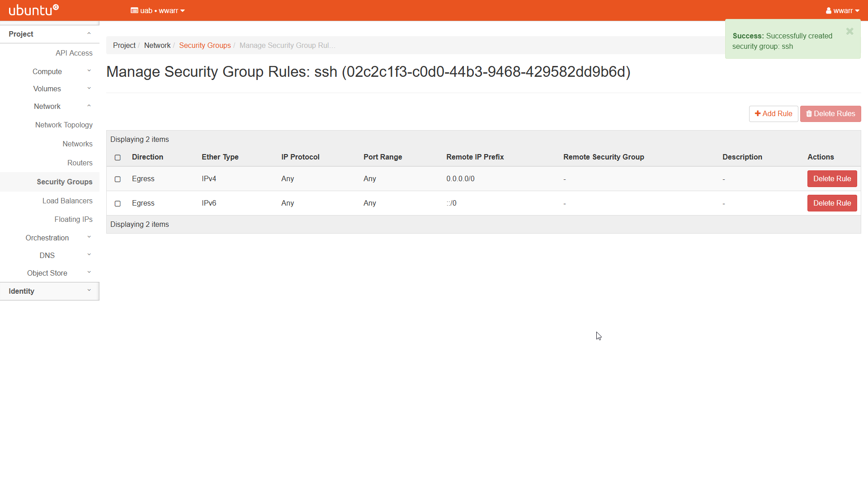
Task: Open API Access page
Action: [74, 53]
